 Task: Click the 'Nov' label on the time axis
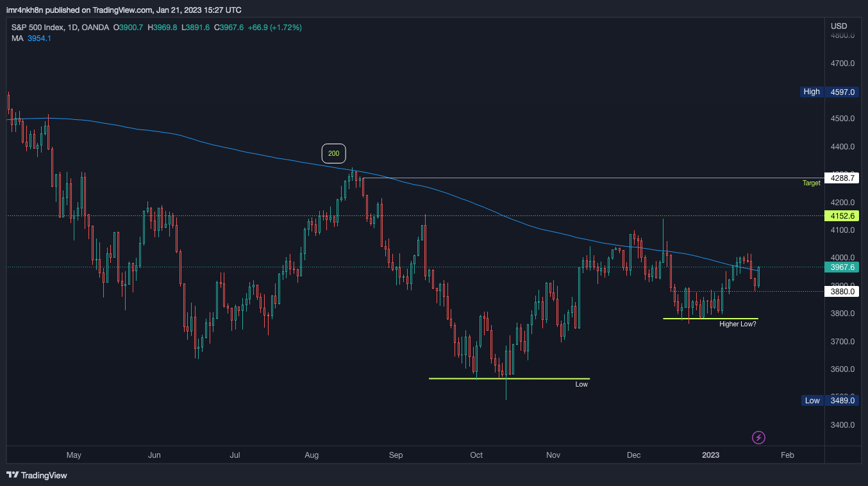553,455
